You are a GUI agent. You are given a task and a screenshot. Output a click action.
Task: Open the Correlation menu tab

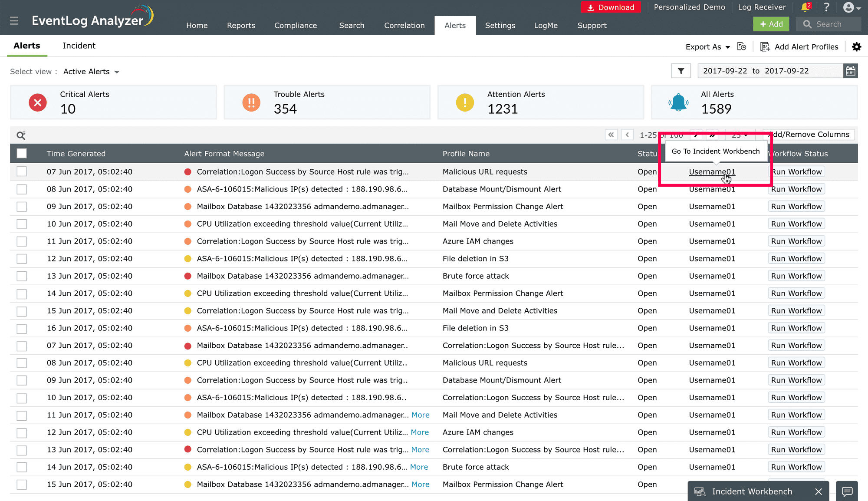tap(404, 25)
